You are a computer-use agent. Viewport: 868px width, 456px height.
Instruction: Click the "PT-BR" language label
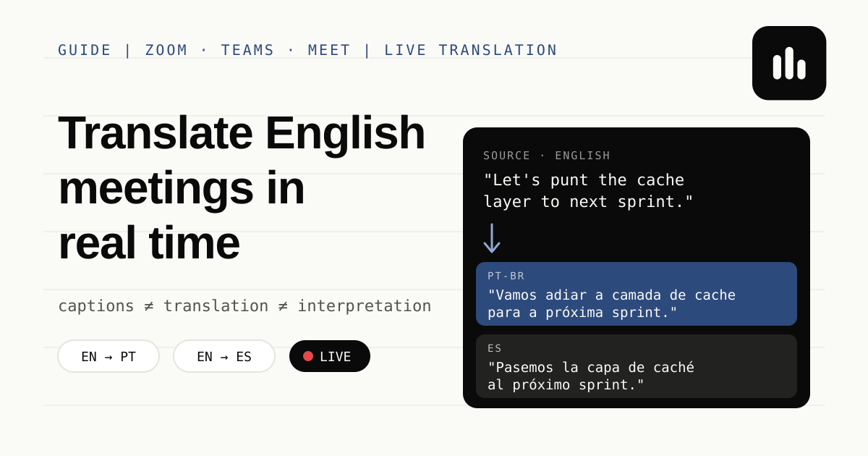pyautogui.click(x=506, y=276)
